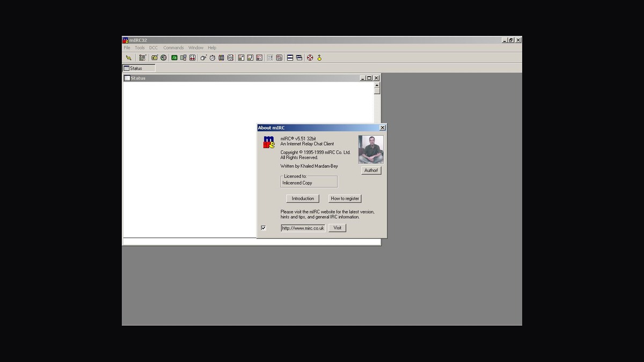Click the Author! button
Screen dimensions: 644x362
click(371, 171)
